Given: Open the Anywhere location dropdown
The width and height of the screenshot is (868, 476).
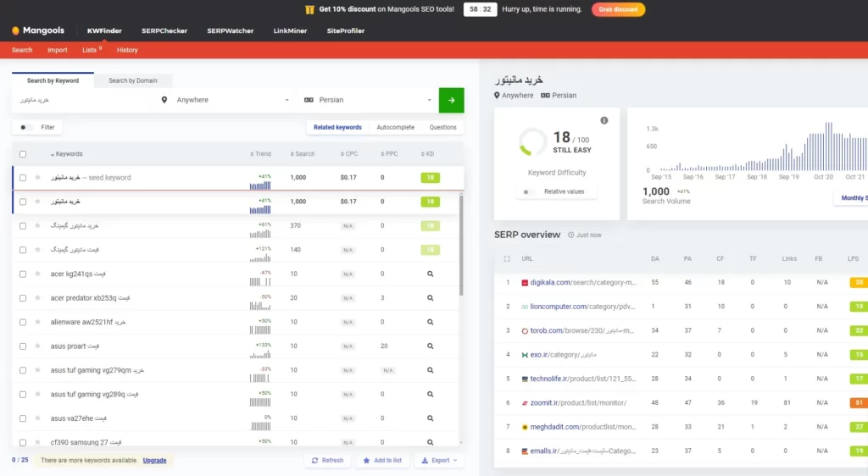Looking at the screenshot, I should [225, 100].
